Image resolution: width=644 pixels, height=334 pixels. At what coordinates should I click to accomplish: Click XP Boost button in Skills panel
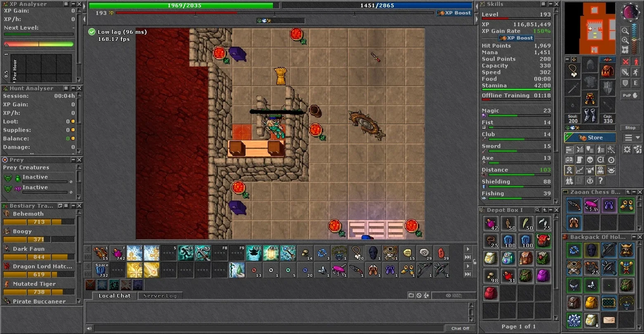click(516, 38)
